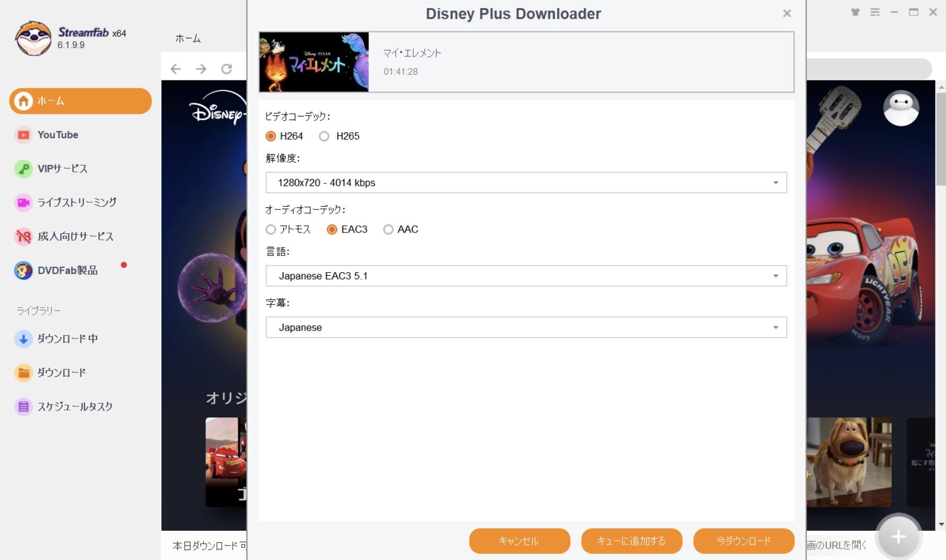The width and height of the screenshot is (946, 560).
Task: Click the StreamFab sloth logo
Action: click(x=33, y=38)
